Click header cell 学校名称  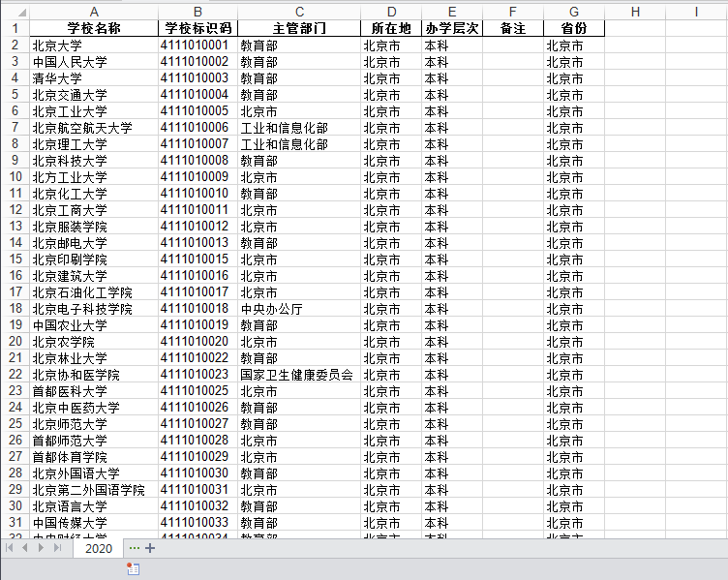click(94, 28)
